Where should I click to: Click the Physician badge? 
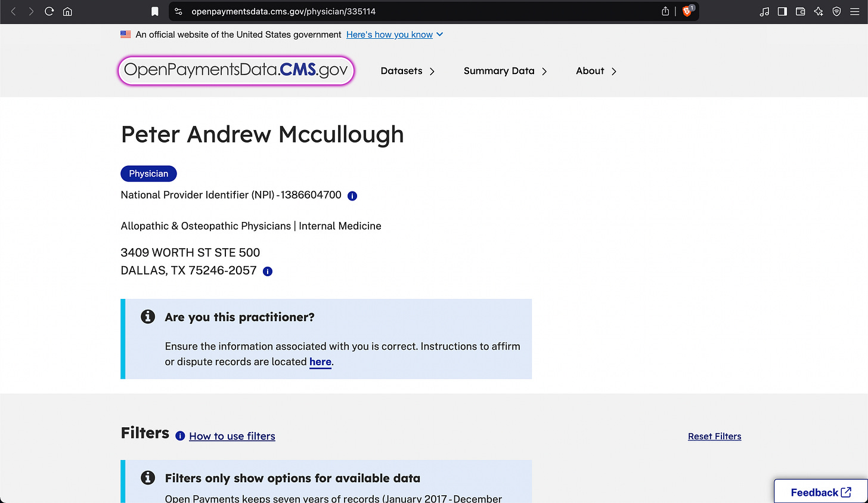click(x=148, y=174)
